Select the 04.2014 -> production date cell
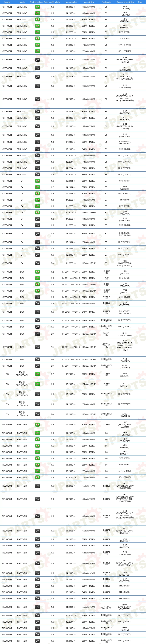Screen dimensions: 146x644 [x=71, y=187]
